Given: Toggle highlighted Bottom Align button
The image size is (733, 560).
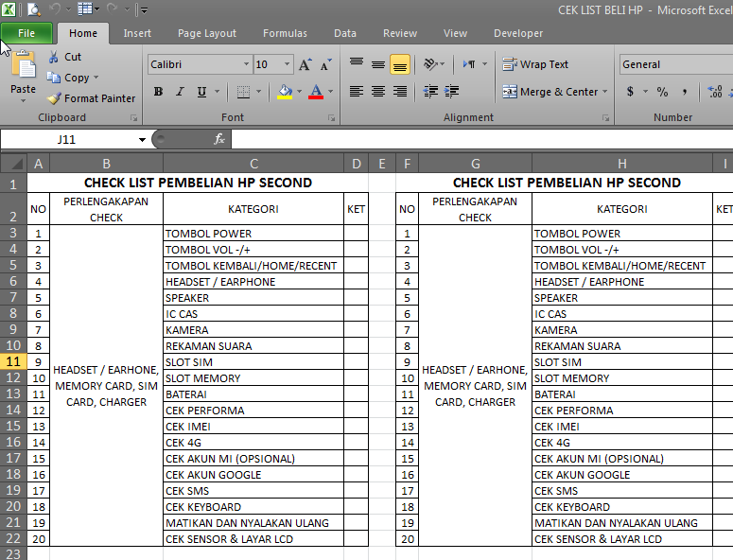Looking at the screenshot, I should pos(400,64).
